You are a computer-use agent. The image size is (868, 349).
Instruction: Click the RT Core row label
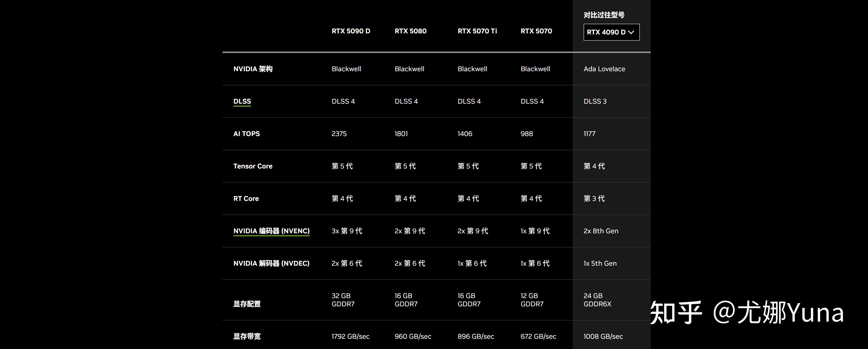point(246,198)
